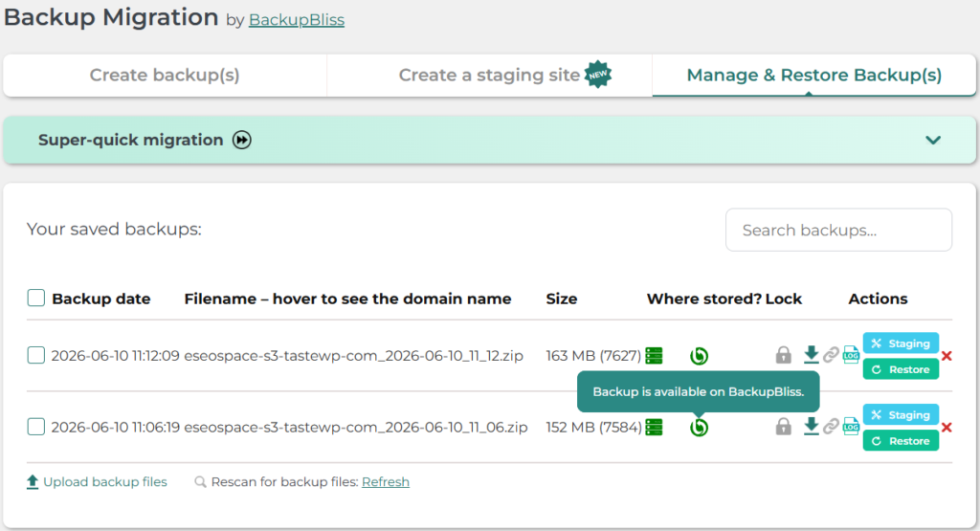
Task: Click the Backup date column header
Action: 101,299
